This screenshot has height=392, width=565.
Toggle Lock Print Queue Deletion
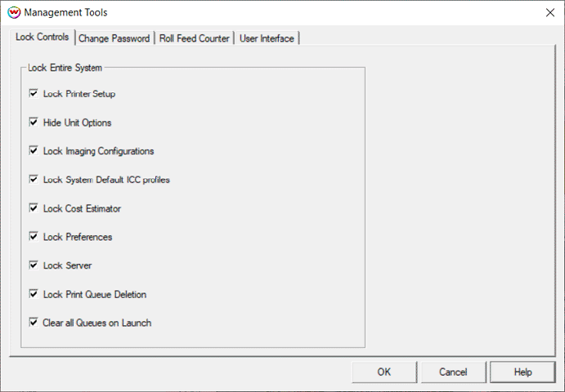(x=34, y=294)
